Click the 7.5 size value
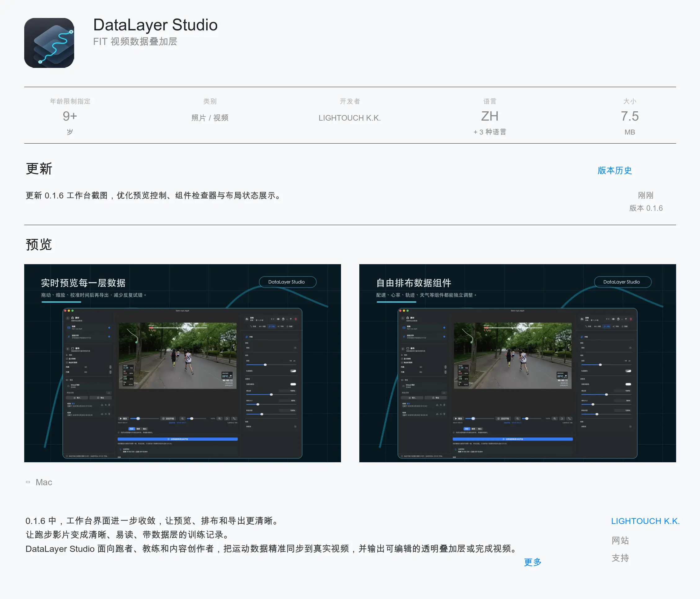This screenshot has width=700, height=599. [x=630, y=116]
